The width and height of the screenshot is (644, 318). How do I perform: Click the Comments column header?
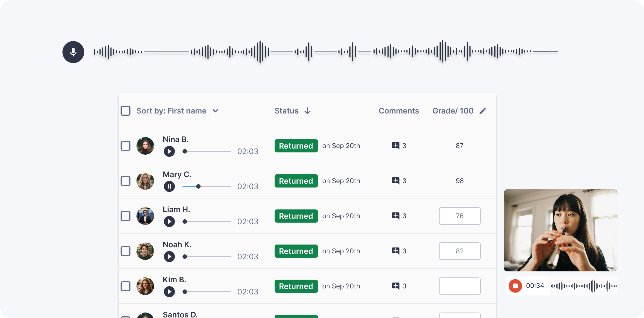point(399,111)
